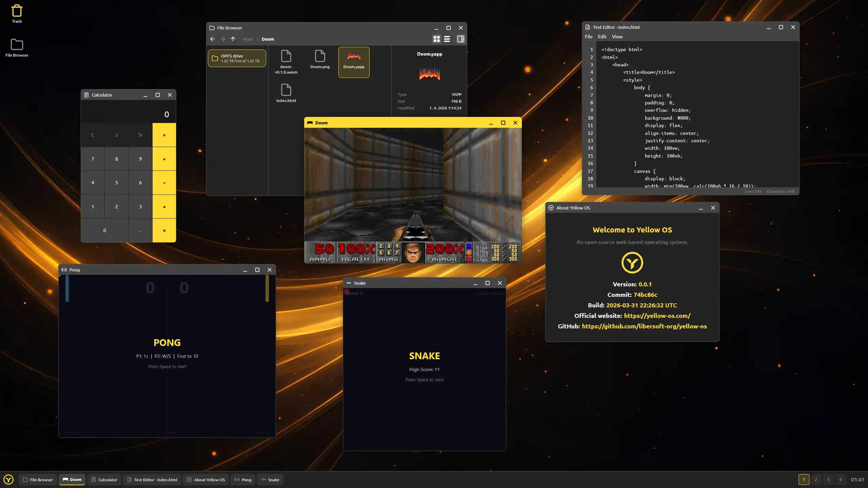Toggle the File Browser details panel
Image resolution: width=868 pixels, height=488 pixels.
tap(460, 39)
